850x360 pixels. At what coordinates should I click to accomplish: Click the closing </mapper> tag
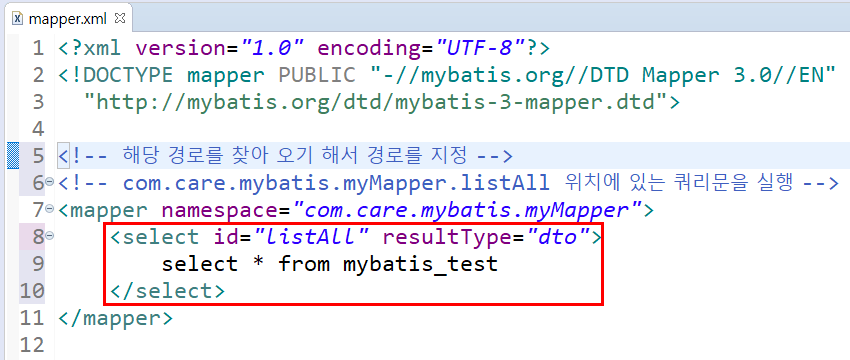pos(115,318)
